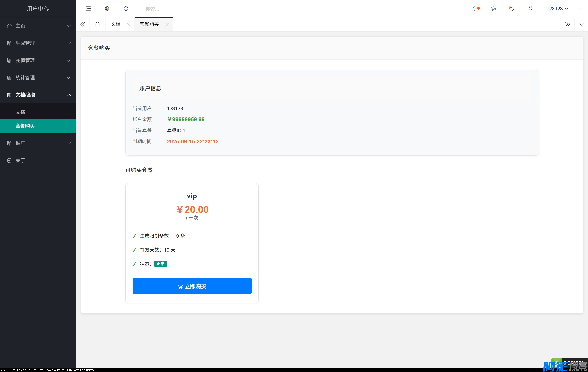This screenshot has width=588, height=372.
Task: Open the three-dots more menu
Action: (579, 9)
